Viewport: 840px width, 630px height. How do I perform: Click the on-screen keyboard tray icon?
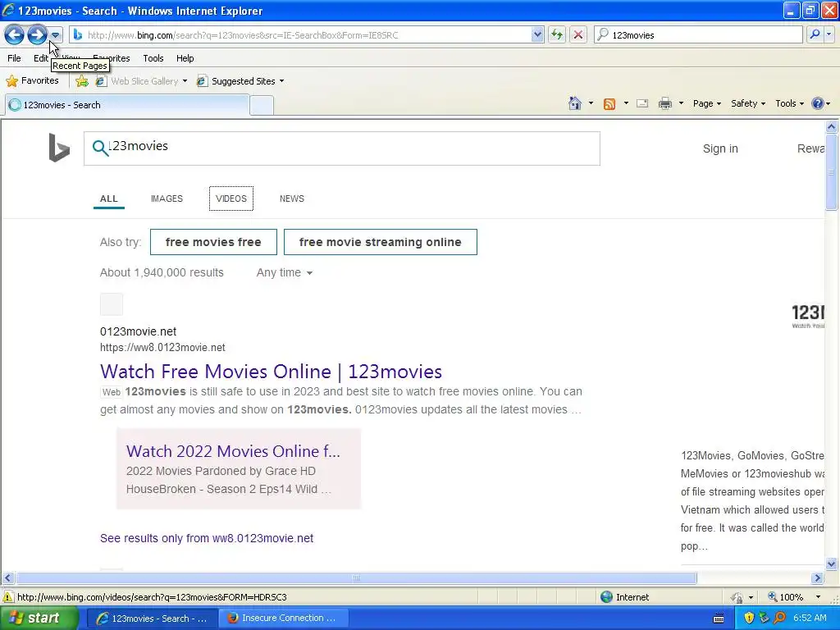[719, 619]
